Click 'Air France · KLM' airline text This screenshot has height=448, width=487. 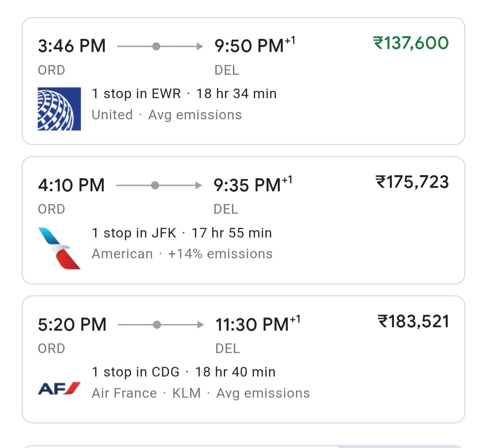(146, 393)
